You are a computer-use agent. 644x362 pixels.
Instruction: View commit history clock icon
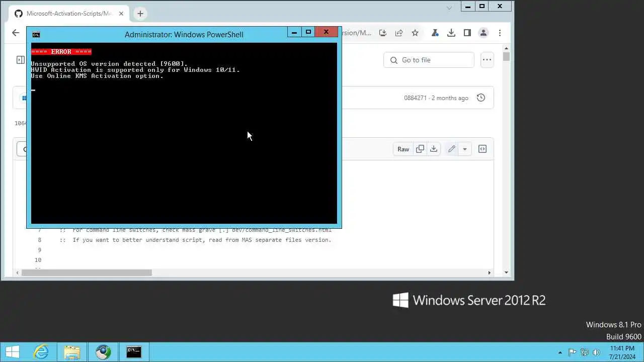point(481,98)
